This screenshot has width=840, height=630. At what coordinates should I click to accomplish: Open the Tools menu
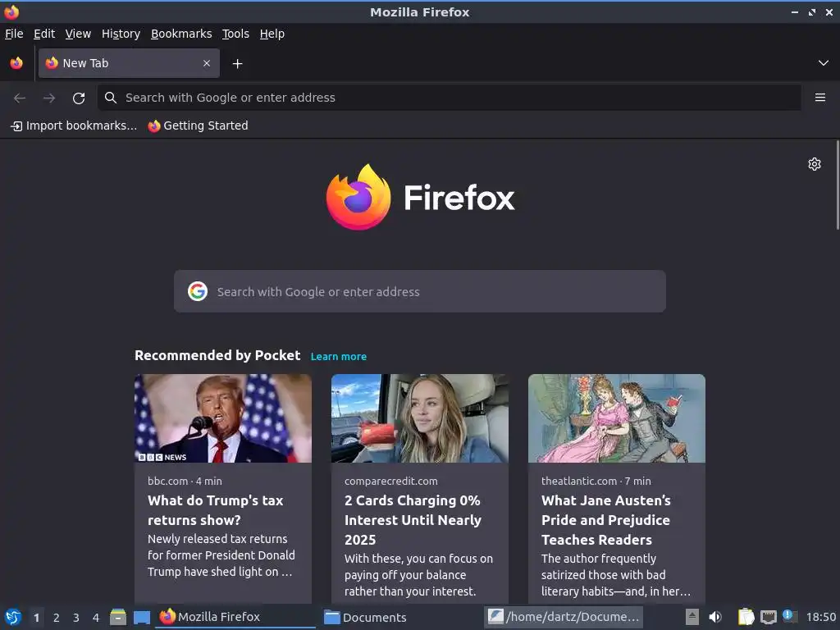tap(235, 34)
